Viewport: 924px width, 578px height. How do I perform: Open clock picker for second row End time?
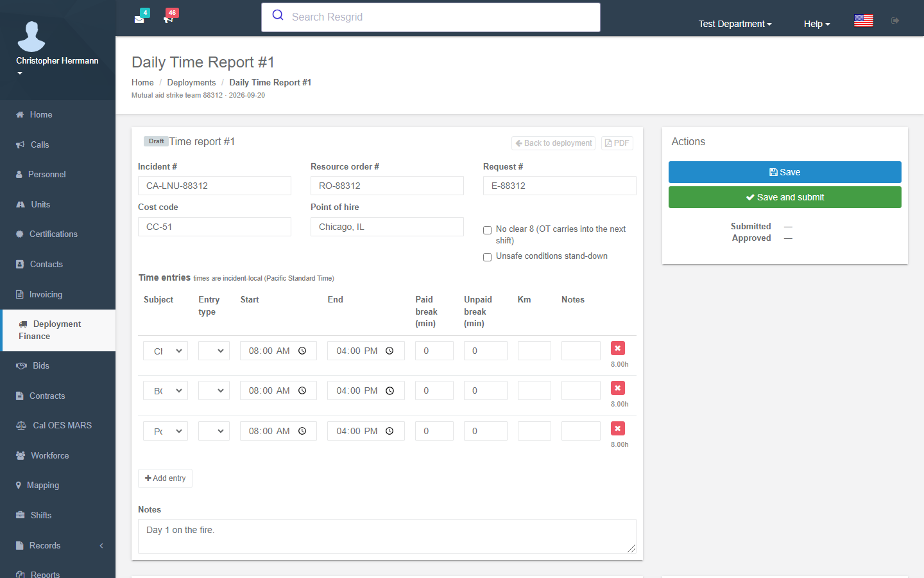[x=389, y=390]
